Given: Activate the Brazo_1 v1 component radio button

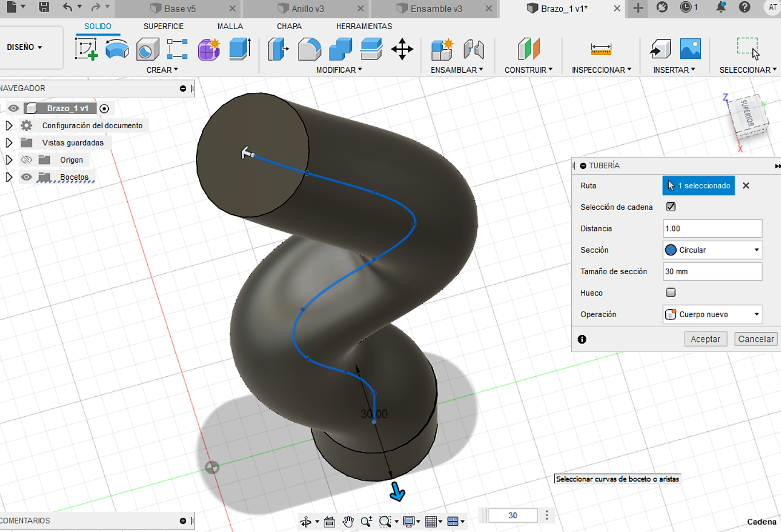Looking at the screenshot, I should [104, 108].
